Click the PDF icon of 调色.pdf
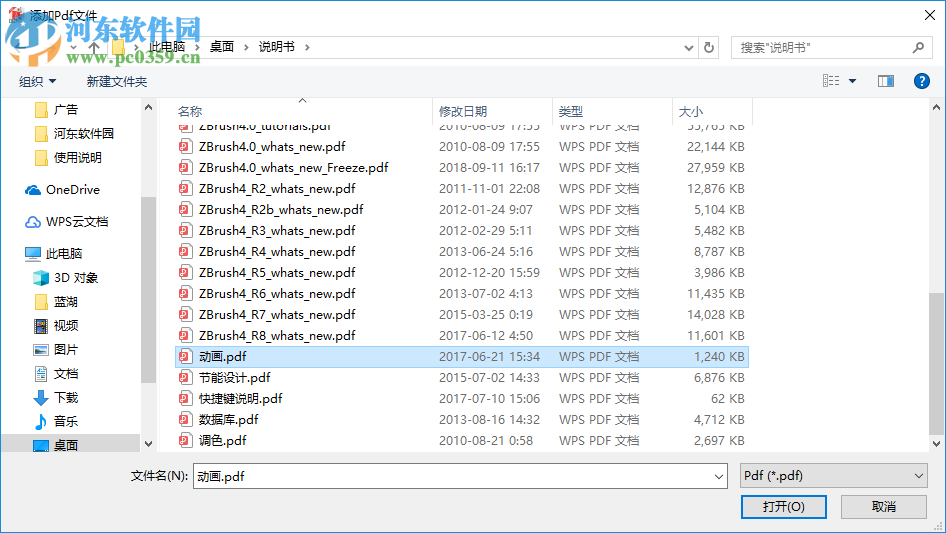Screen dimensions: 946x533 (185, 441)
